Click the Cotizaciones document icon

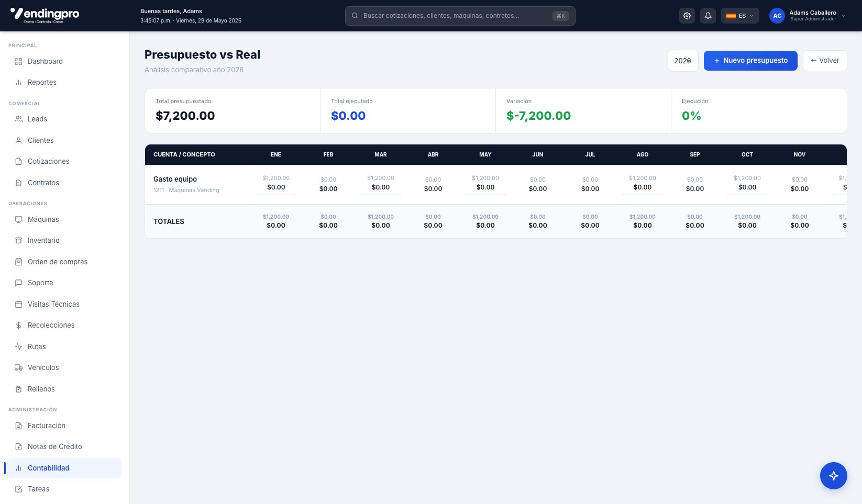[18, 161]
